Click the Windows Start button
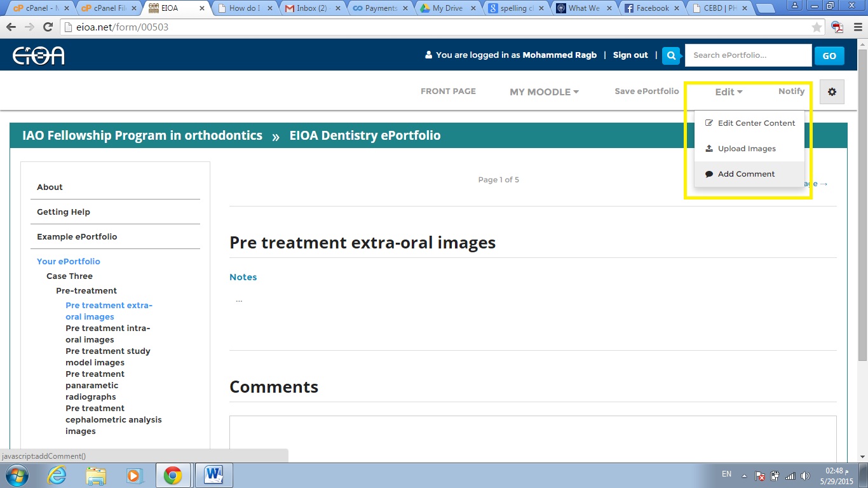 [x=16, y=475]
